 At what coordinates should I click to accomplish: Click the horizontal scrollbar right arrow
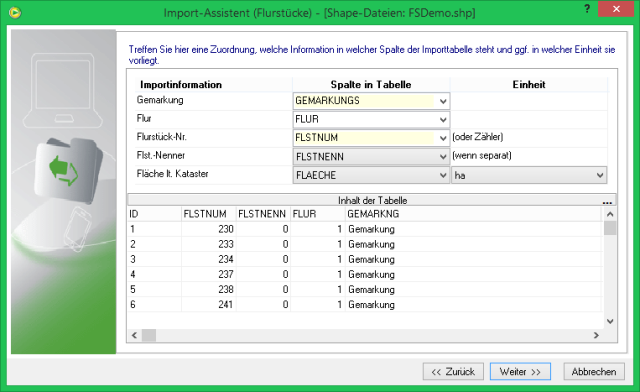click(596, 335)
